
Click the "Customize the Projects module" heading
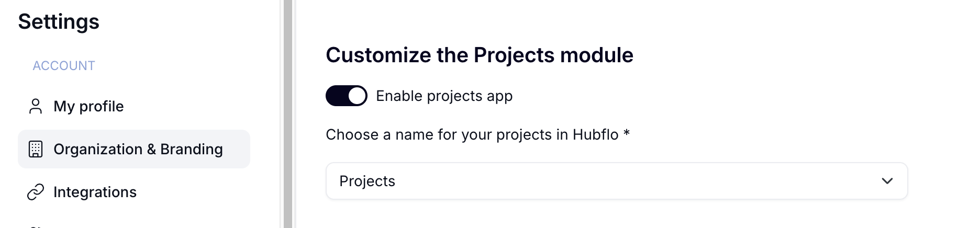480,55
